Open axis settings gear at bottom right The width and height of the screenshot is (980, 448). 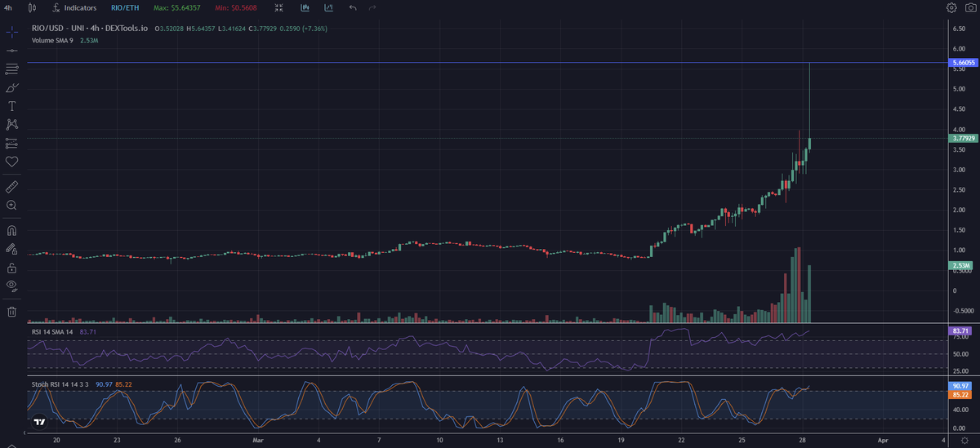(964, 441)
